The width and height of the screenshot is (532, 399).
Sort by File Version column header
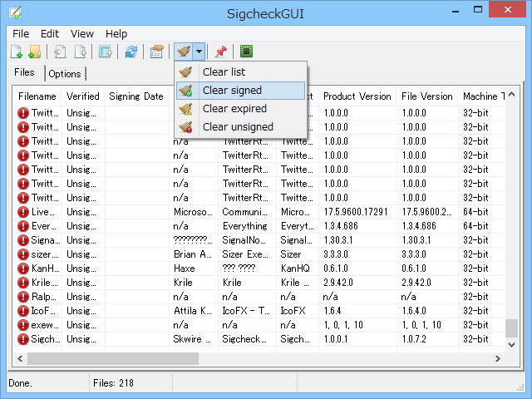click(426, 96)
